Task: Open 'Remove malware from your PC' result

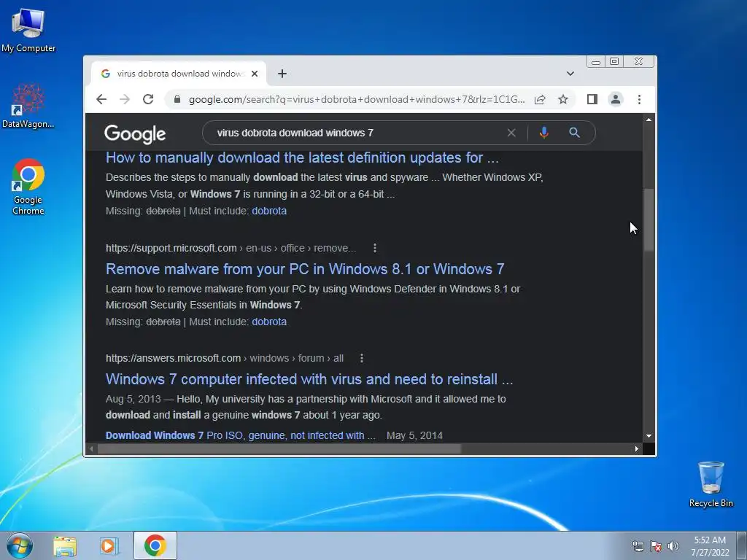Action: 305,269
